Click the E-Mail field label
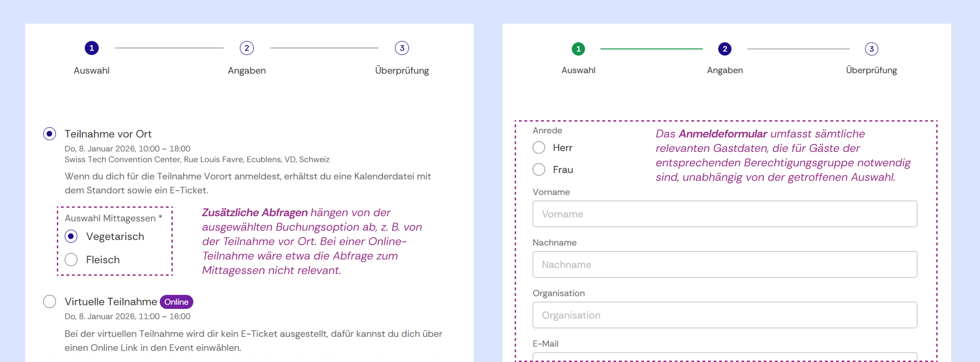Image resolution: width=980 pixels, height=362 pixels. click(x=545, y=343)
